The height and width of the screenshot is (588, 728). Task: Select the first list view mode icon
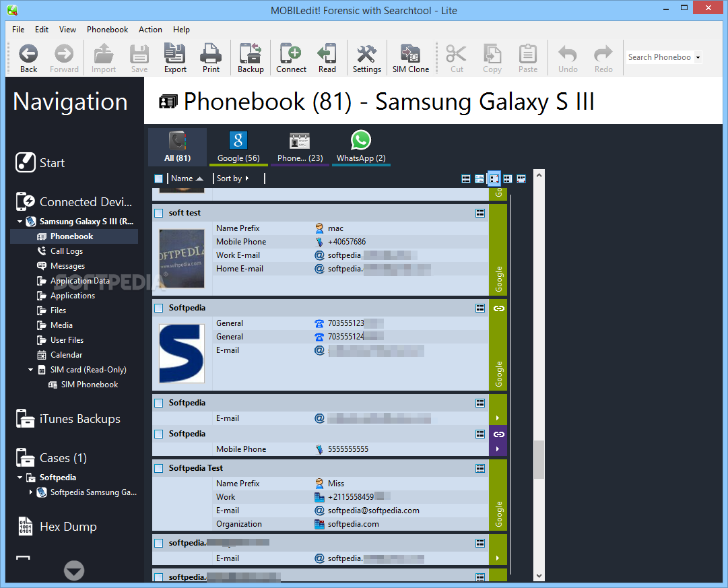pos(465,178)
